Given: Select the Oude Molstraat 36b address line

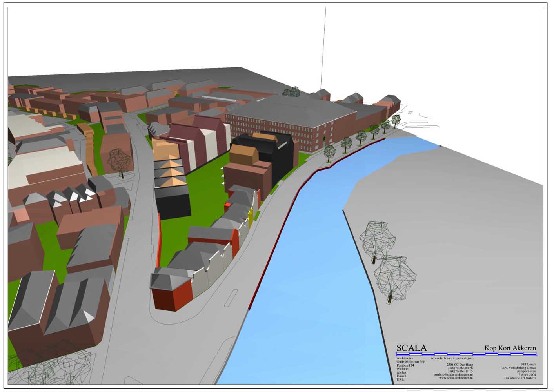Looking at the screenshot, I should tap(411, 361).
